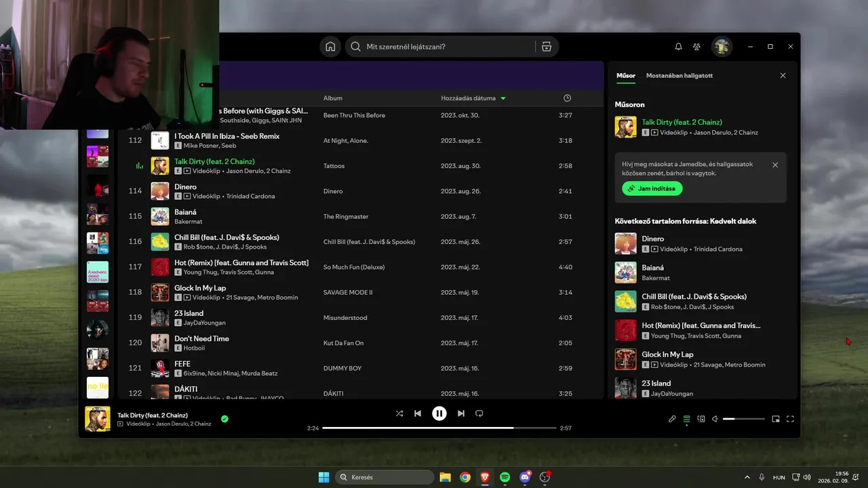Select 23 Island in the upcoming queue
The height and width of the screenshot is (488, 868).
[702, 388]
